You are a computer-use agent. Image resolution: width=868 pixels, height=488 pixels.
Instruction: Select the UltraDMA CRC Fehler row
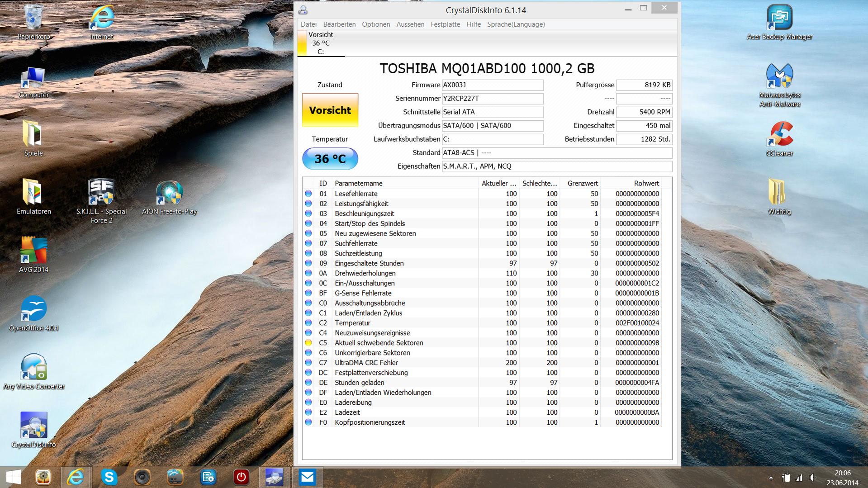click(483, 363)
